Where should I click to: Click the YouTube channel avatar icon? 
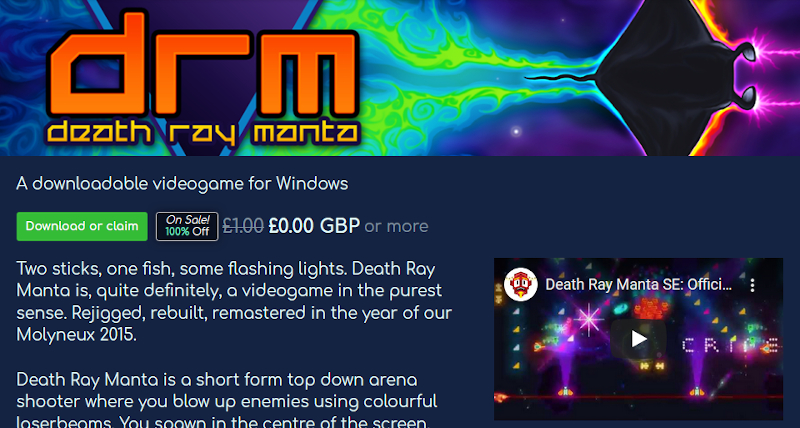pos(520,285)
